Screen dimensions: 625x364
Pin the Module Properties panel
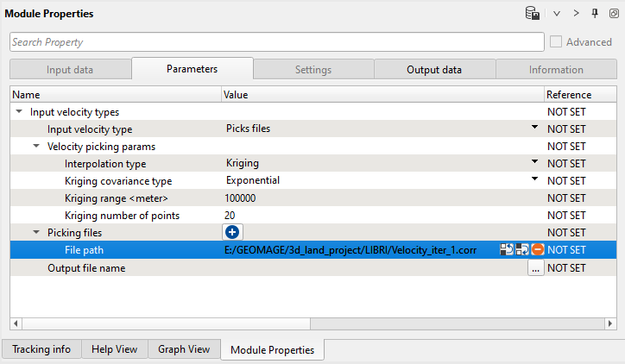point(595,14)
